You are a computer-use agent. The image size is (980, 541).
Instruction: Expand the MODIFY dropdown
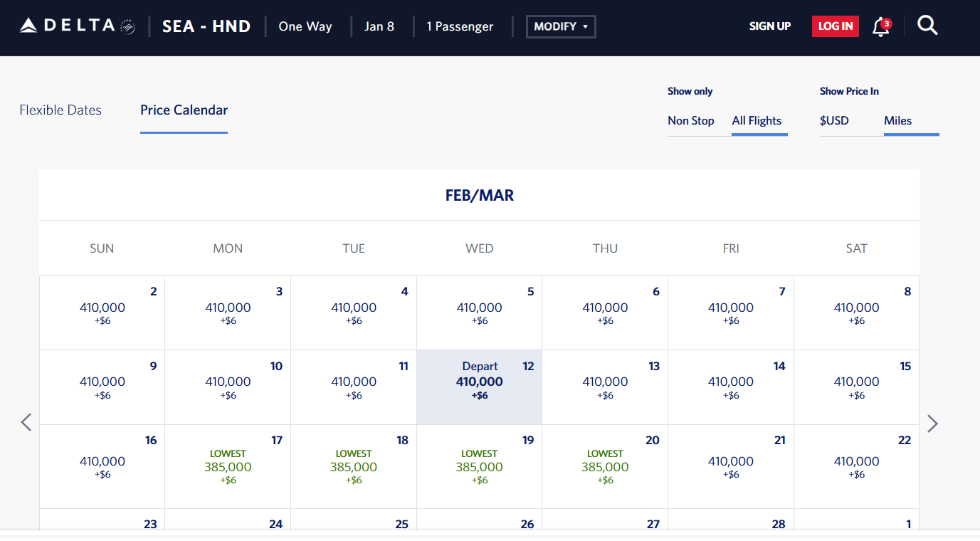(x=561, y=26)
